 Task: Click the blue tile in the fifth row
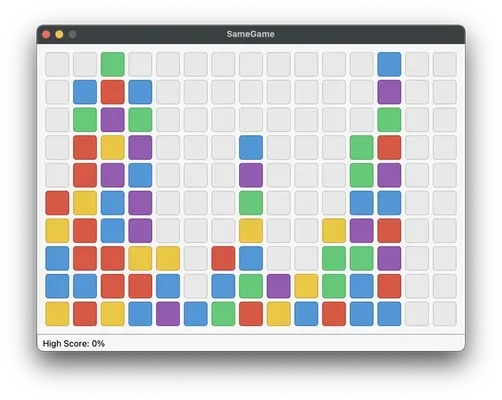point(140,175)
